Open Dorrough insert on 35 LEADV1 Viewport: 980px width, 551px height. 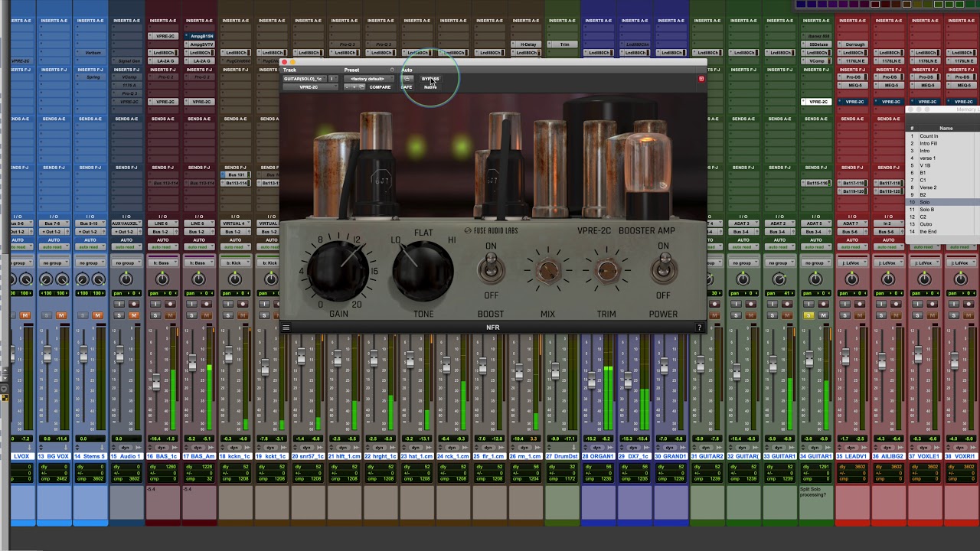click(852, 44)
